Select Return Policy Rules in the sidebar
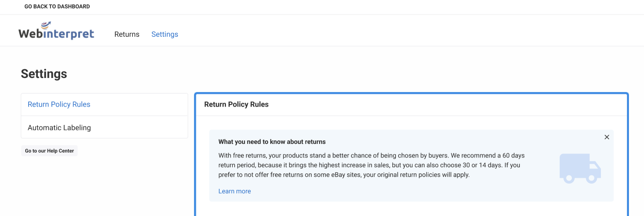The image size is (644, 216). click(59, 104)
